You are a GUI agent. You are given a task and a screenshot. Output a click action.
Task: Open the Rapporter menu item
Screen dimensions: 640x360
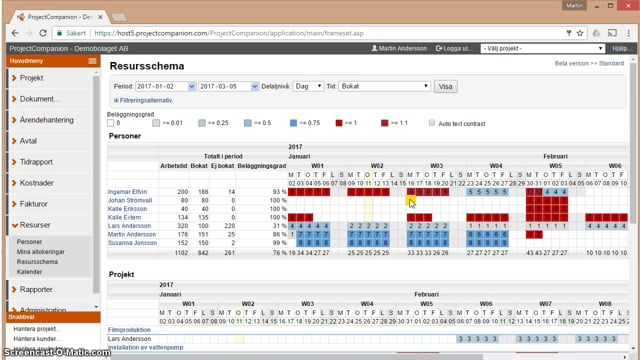pos(36,289)
